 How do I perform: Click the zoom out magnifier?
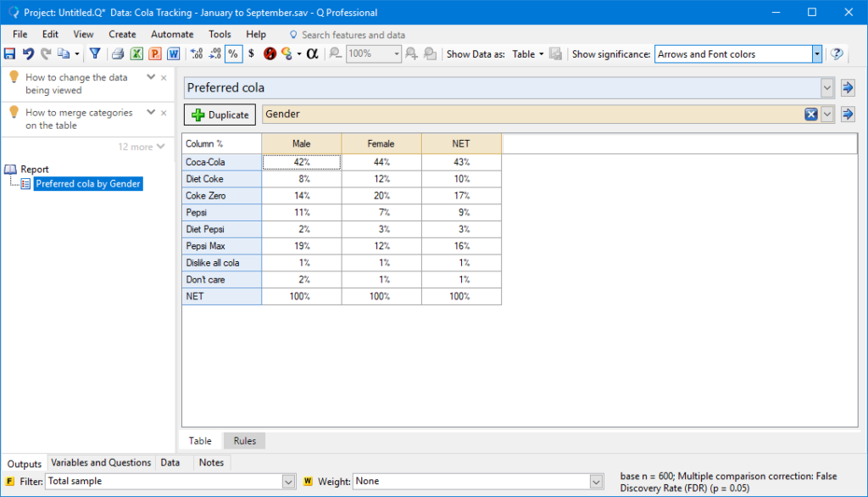[x=335, y=53]
